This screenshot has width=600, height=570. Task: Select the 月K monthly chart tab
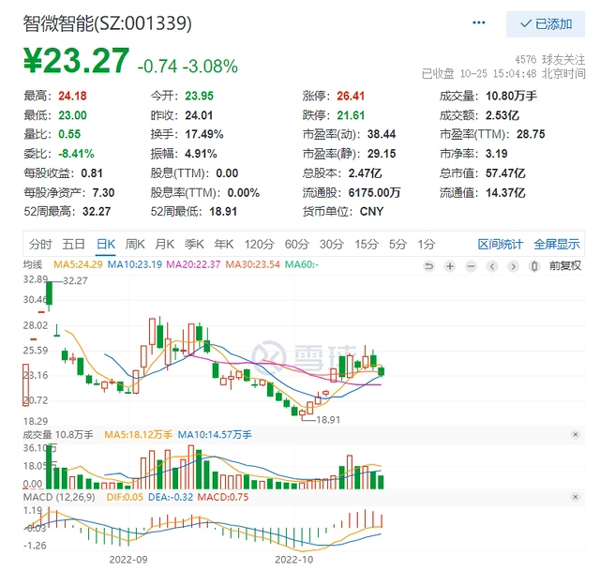165,244
